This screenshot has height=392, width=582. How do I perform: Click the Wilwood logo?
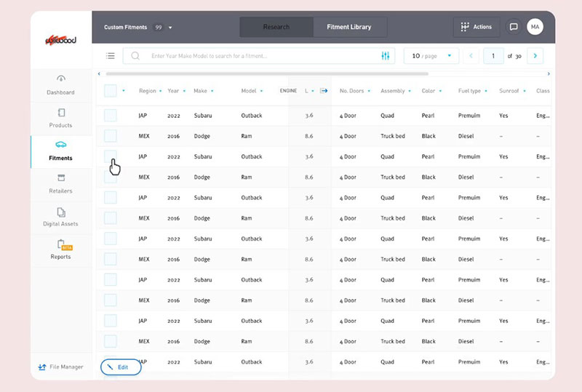(61, 40)
